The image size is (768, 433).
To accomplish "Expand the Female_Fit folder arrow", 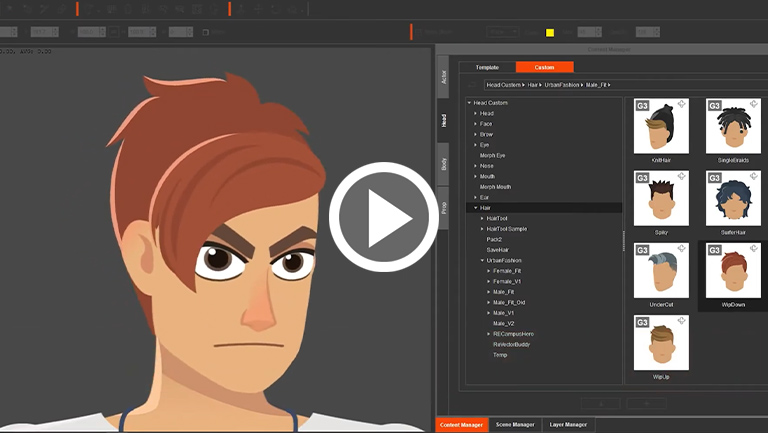I will click(489, 271).
